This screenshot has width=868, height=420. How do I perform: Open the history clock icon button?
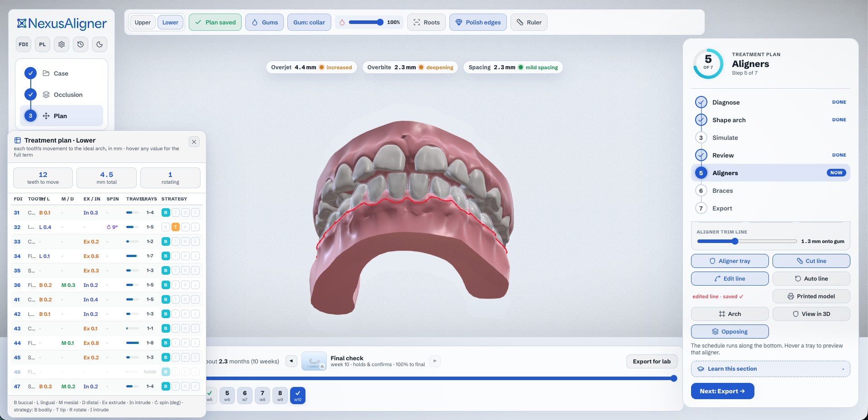pos(81,44)
